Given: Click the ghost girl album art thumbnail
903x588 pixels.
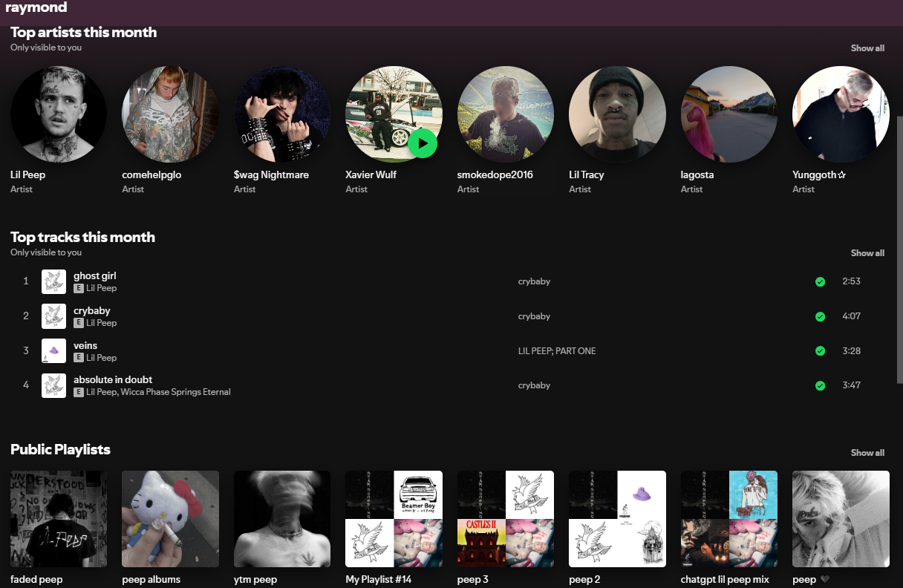Looking at the screenshot, I should pyautogui.click(x=53, y=281).
